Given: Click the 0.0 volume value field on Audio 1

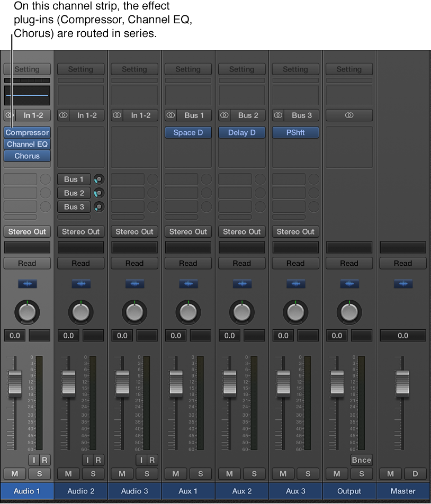Looking at the screenshot, I should coord(14,335).
